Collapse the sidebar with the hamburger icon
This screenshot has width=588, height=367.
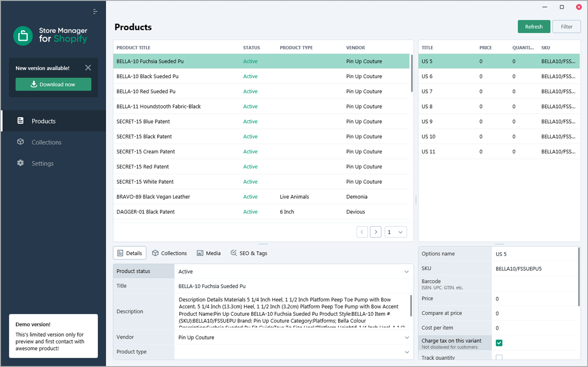95,11
